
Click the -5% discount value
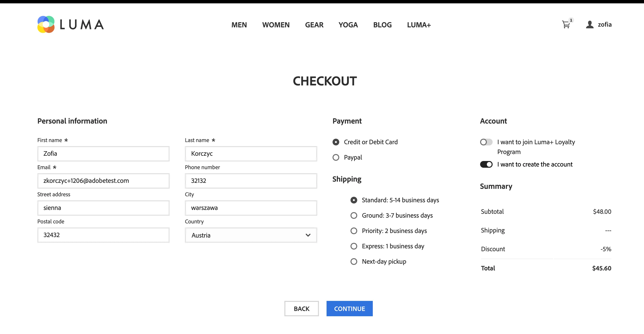(x=606, y=249)
